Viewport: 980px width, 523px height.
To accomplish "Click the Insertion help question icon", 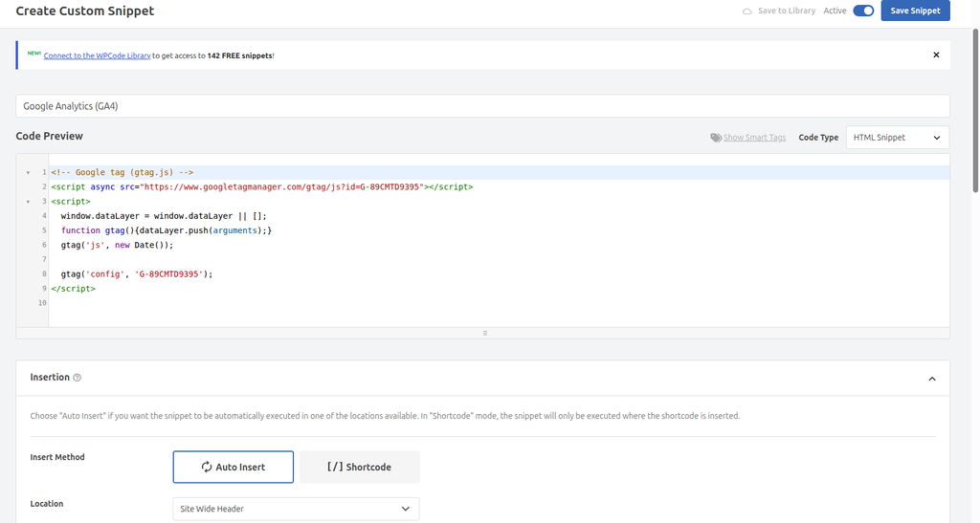I will (x=77, y=378).
